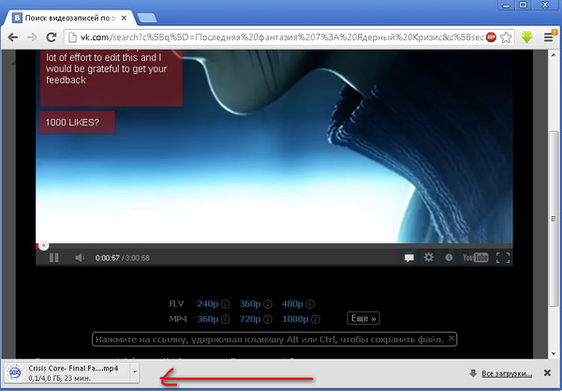
Task: Go back with the browser back arrow
Action: click(x=13, y=37)
